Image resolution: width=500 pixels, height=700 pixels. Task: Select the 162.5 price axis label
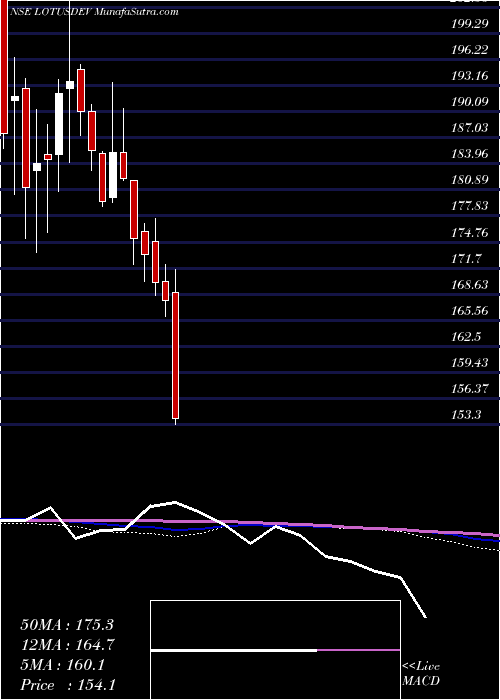point(467,337)
